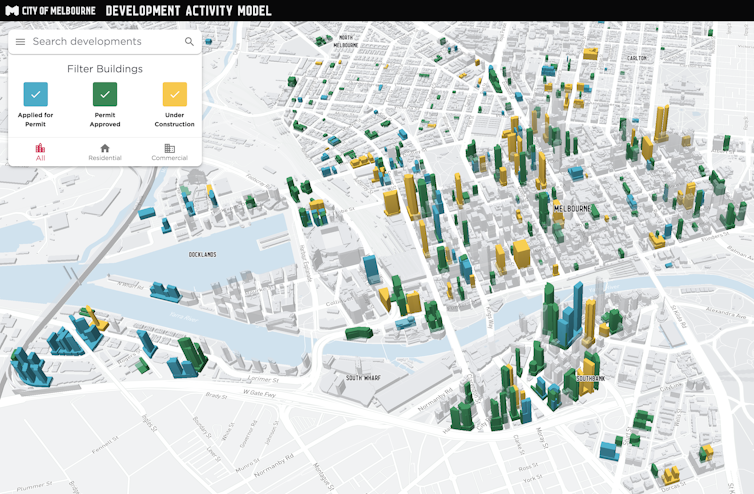The height and width of the screenshot is (494, 754).
Task: Open the hamburger menu beside search
Action: pyautogui.click(x=20, y=42)
